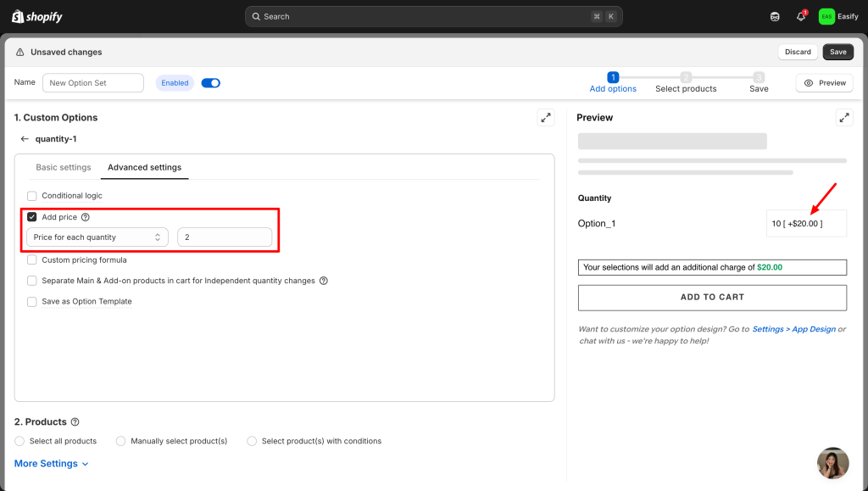Expand More Settings section

tap(52, 464)
